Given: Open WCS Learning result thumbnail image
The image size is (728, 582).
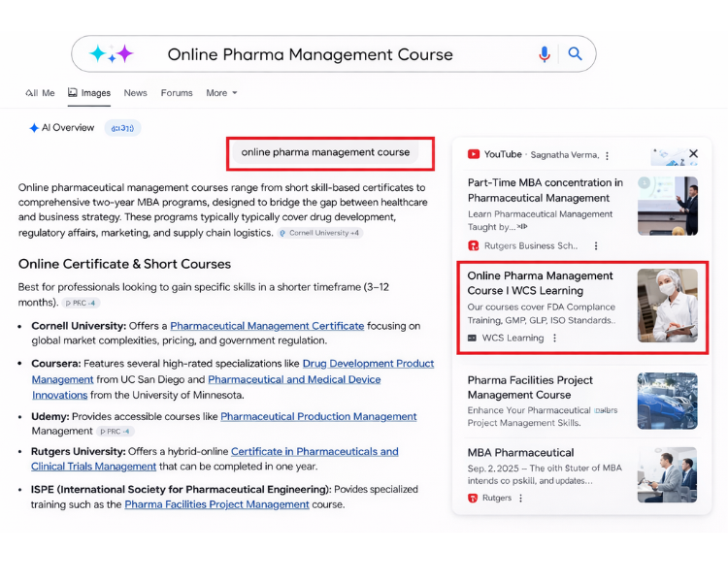Looking at the screenshot, I should (667, 306).
